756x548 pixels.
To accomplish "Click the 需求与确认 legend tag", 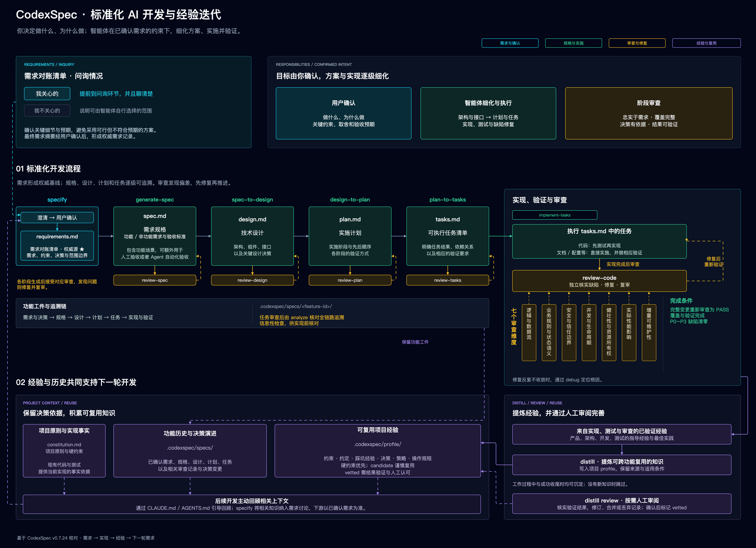I will (x=510, y=43).
